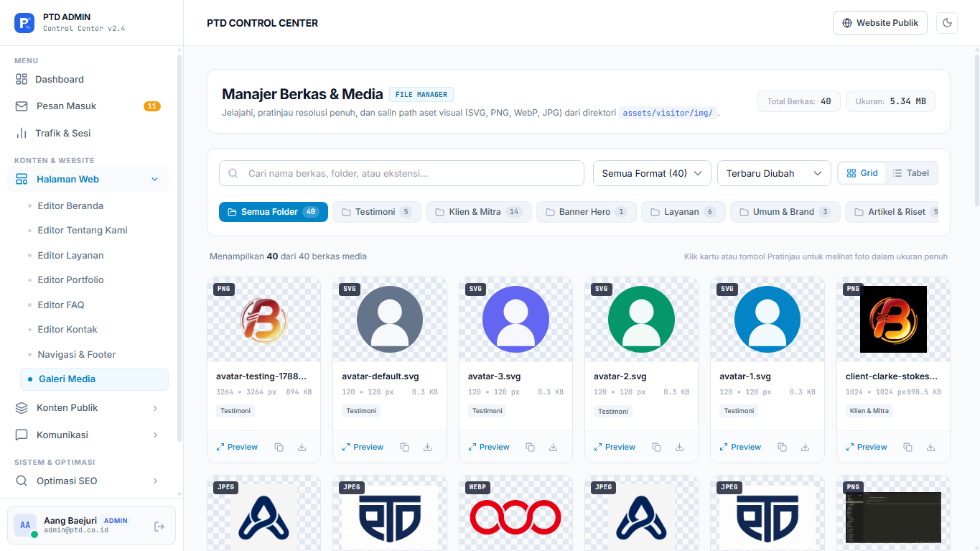The width and height of the screenshot is (980, 551).
Task: Click the Klien & Mitra tag on client-clarke-stokes card
Action: (x=869, y=411)
